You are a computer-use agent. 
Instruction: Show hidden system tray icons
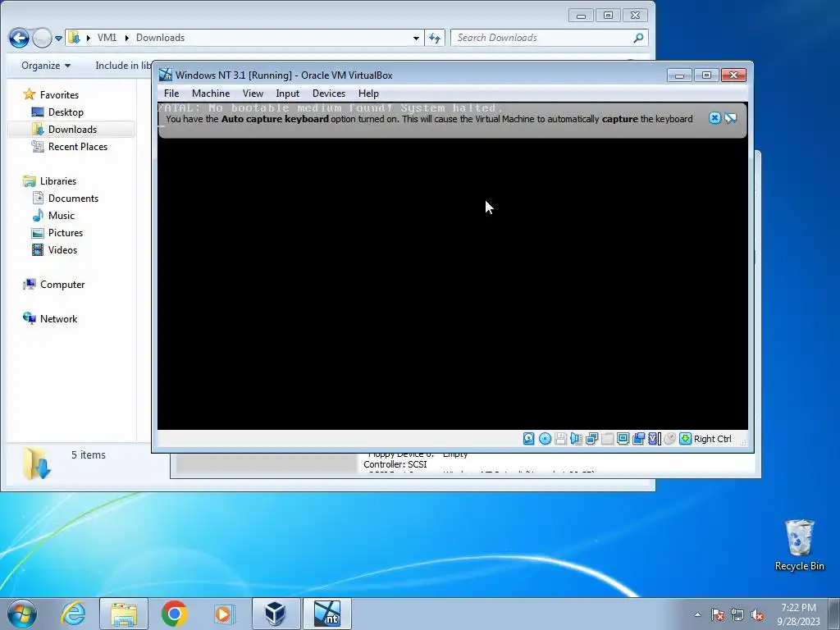point(697,614)
